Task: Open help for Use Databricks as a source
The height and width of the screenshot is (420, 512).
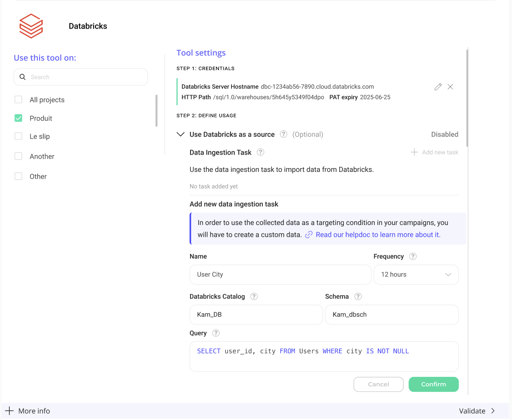Action: [284, 135]
